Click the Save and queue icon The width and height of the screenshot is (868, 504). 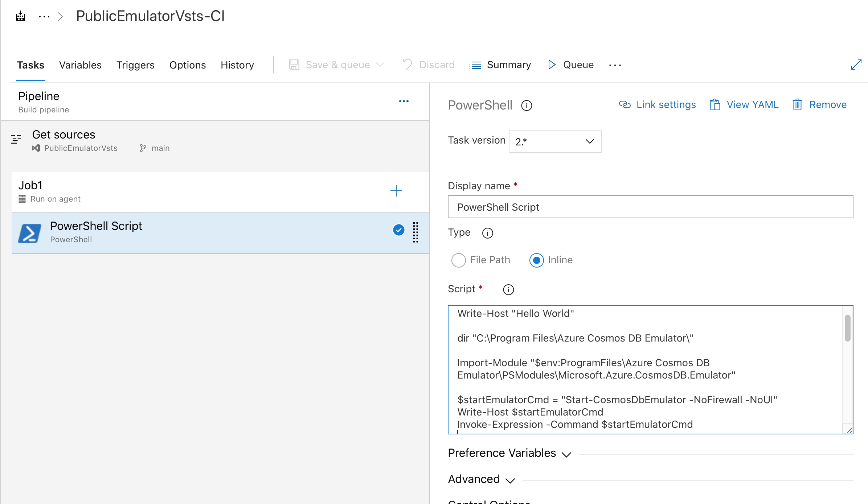coord(294,65)
